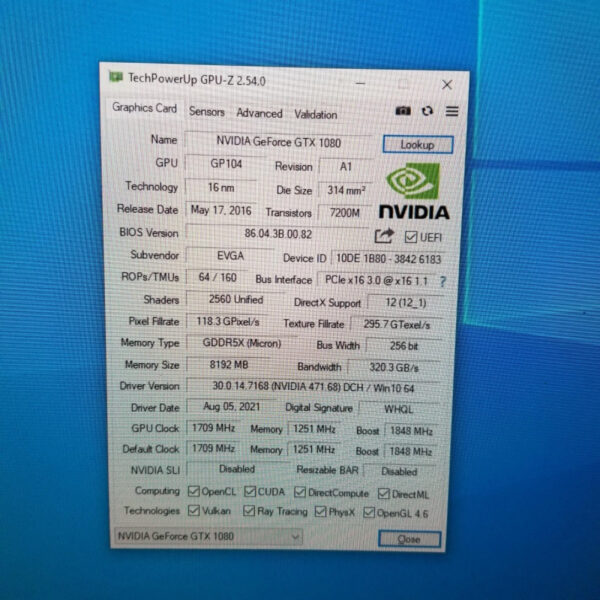Toggle the OpenGL 4.6 checkbox

click(x=369, y=512)
